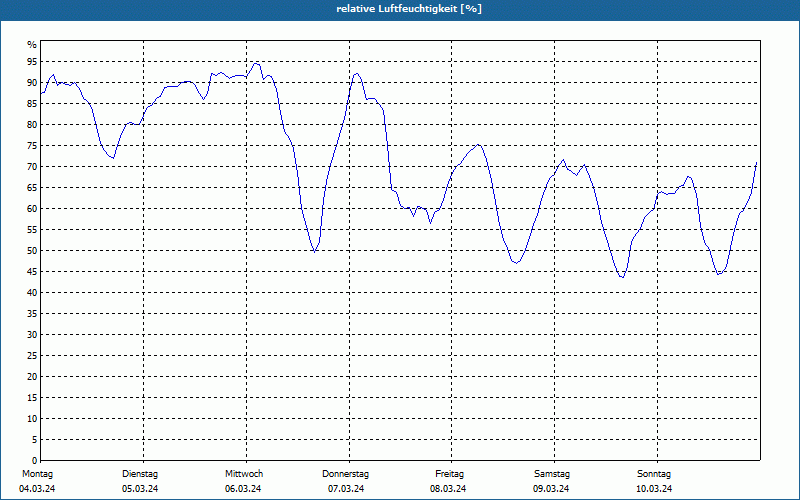Select the 'Sonntag' day label

(x=654, y=474)
